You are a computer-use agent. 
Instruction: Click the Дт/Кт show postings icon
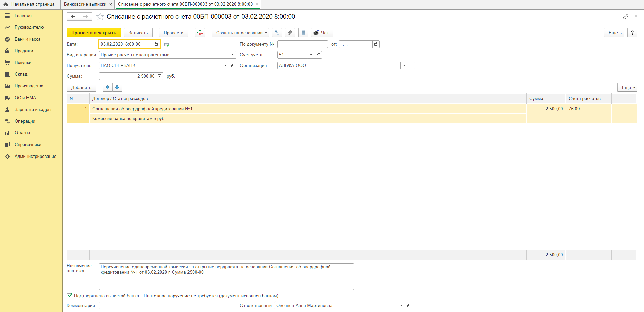pos(200,33)
